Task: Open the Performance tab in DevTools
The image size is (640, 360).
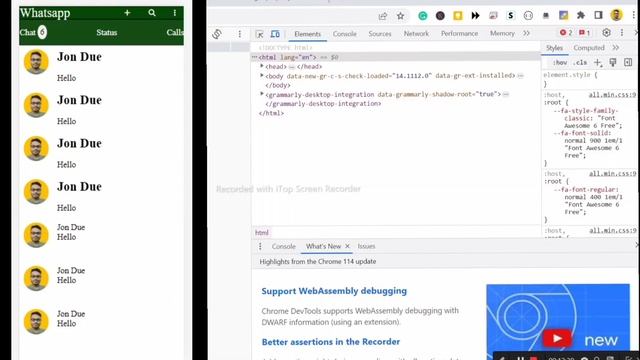Action: coord(459,33)
